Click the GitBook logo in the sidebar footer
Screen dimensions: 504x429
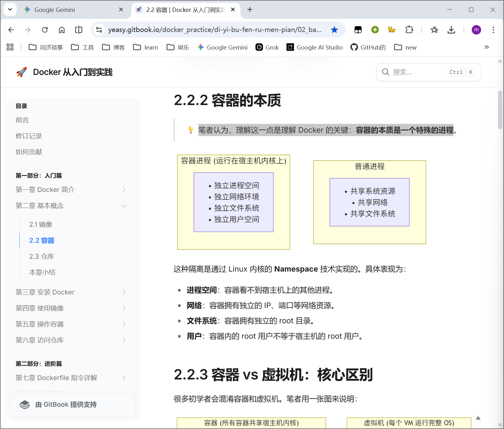coord(24,405)
